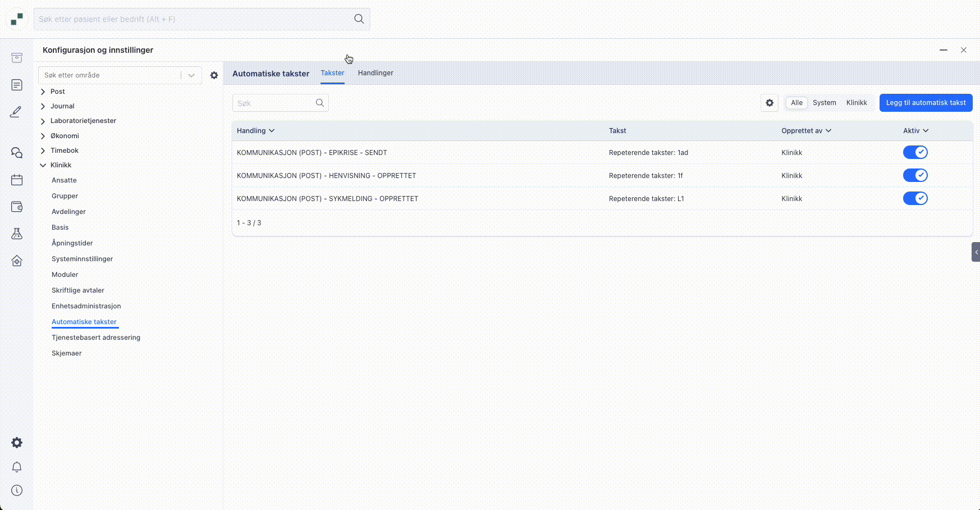980x510 pixels.
Task: Open Skriftlige avtaler settings page
Action: (x=78, y=290)
